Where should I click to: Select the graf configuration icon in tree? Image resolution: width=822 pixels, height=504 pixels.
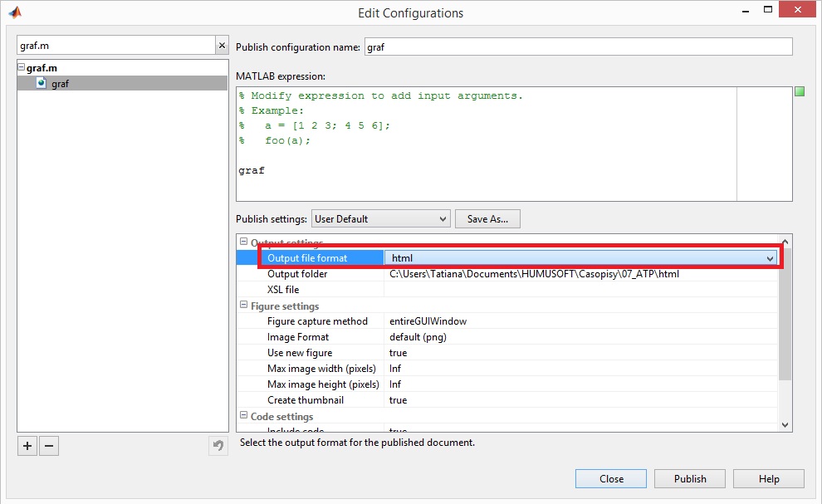point(42,83)
